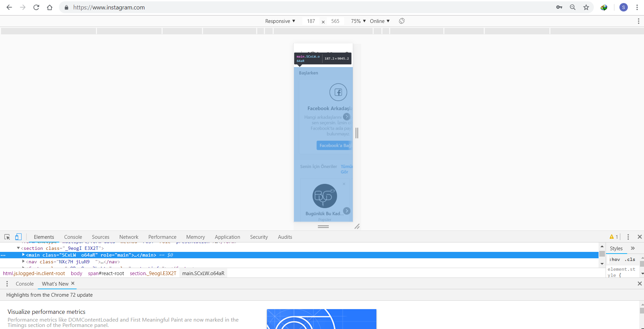Click the viewport width field 187
The image size is (644, 329).
pos(311,21)
